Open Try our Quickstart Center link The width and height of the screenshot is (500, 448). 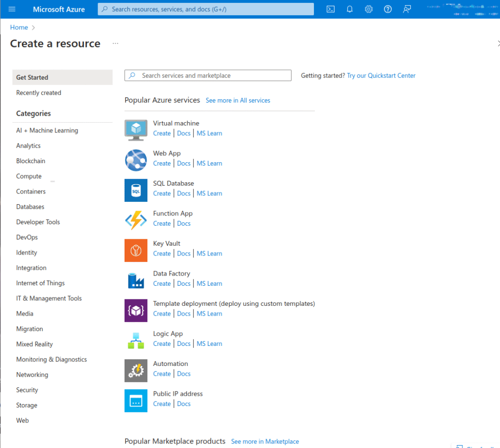381,76
